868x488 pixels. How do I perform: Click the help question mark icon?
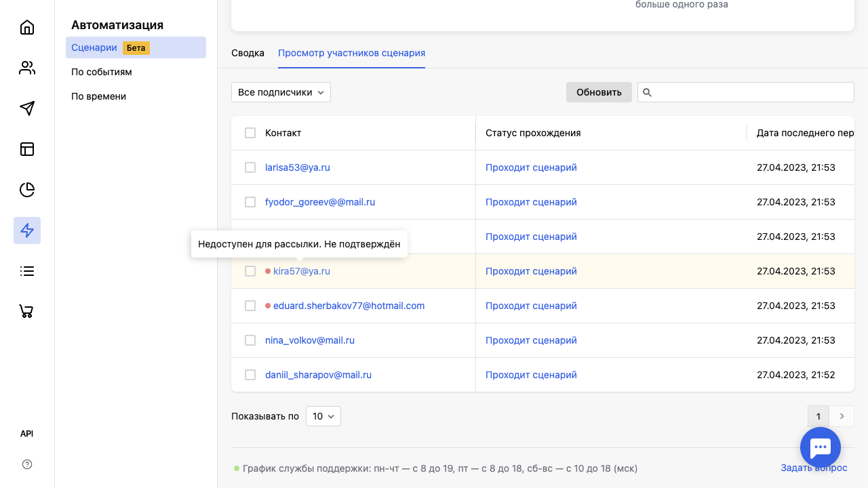(x=27, y=464)
